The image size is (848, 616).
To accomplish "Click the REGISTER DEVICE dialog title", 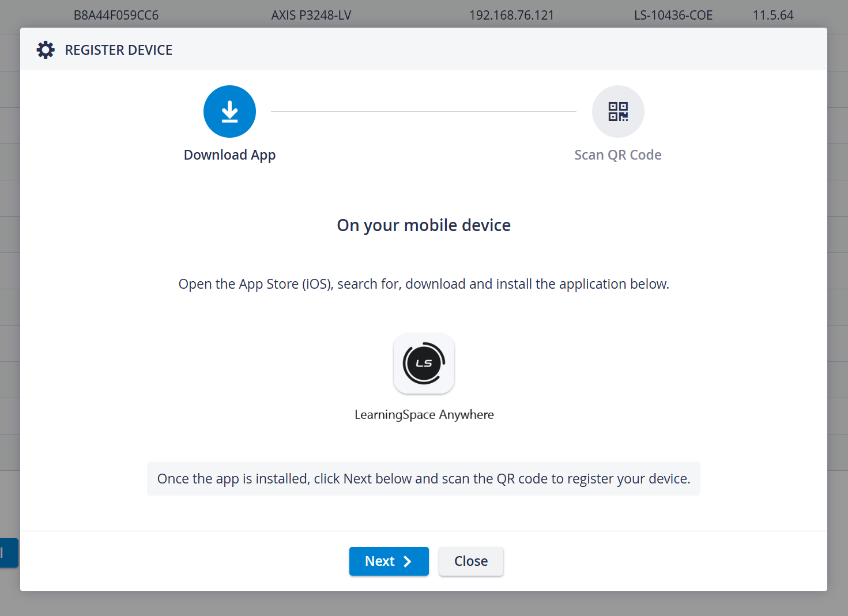I will [x=119, y=50].
